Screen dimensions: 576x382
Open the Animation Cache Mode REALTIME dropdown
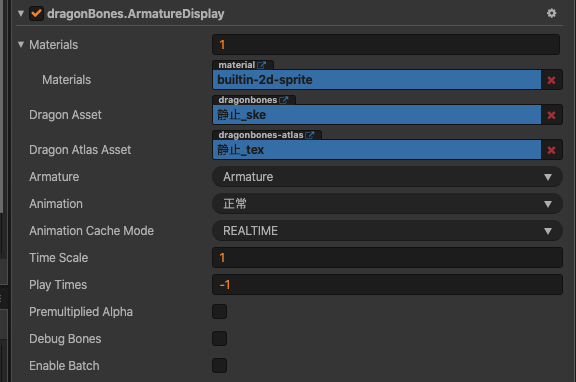(x=387, y=231)
